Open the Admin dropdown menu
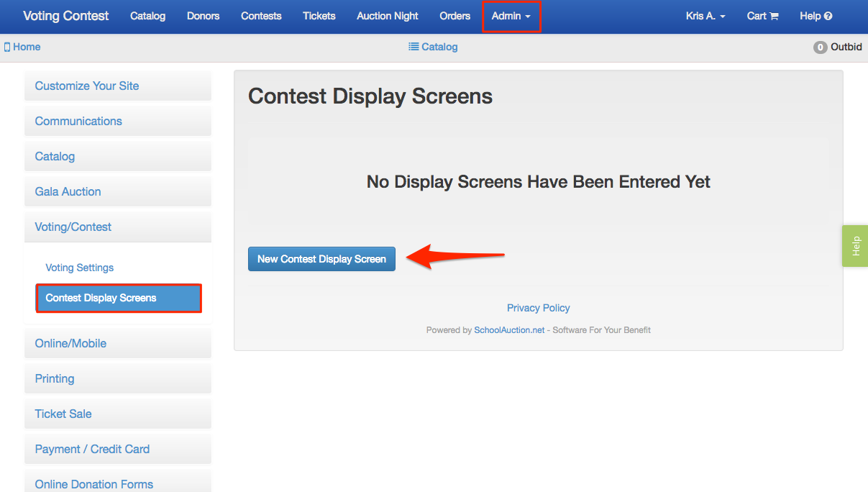 point(511,17)
